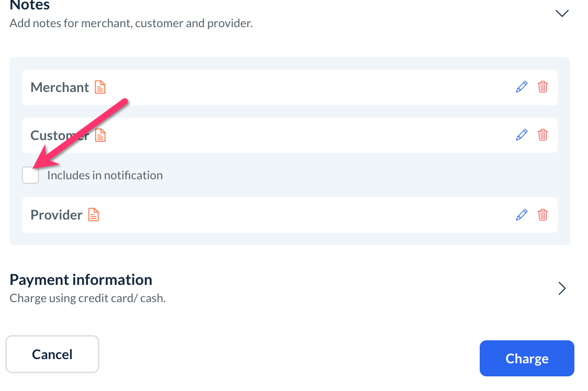Click the Includes in notification label
The image size is (588, 391).
pos(105,176)
